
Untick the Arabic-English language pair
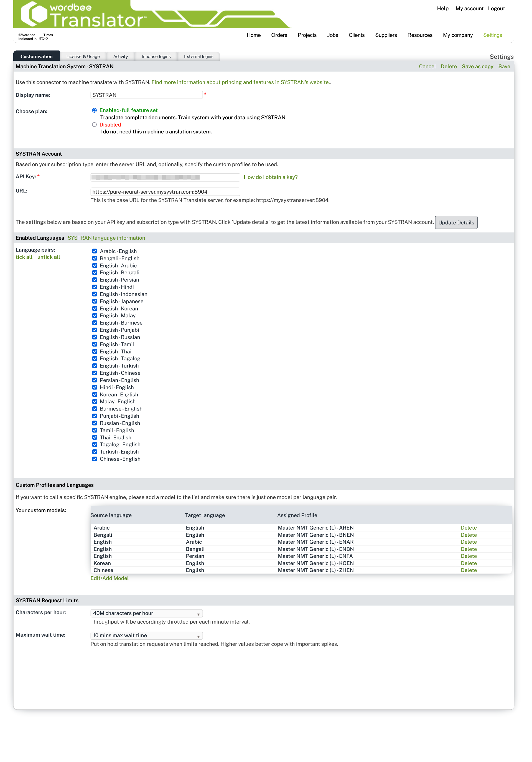95,251
